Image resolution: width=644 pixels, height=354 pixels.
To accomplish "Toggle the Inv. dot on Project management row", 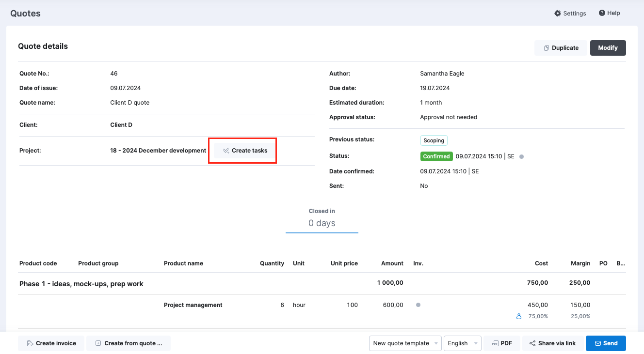I will click(x=418, y=305).
